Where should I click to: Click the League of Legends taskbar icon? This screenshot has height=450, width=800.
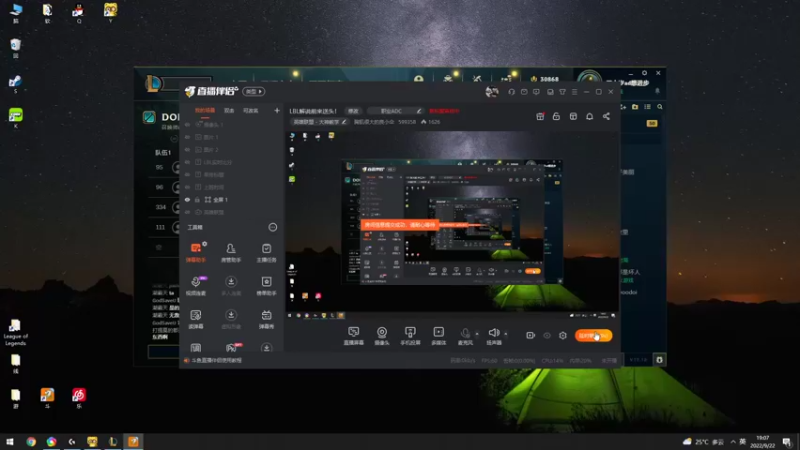pos(113,441)
